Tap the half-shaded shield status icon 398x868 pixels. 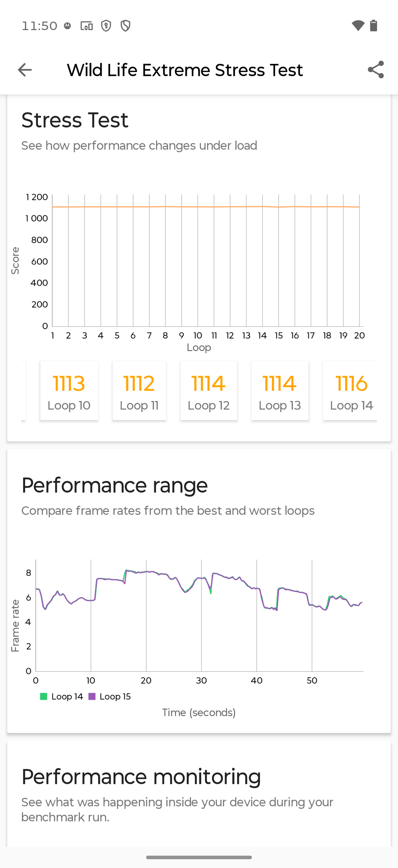(125, 26)
